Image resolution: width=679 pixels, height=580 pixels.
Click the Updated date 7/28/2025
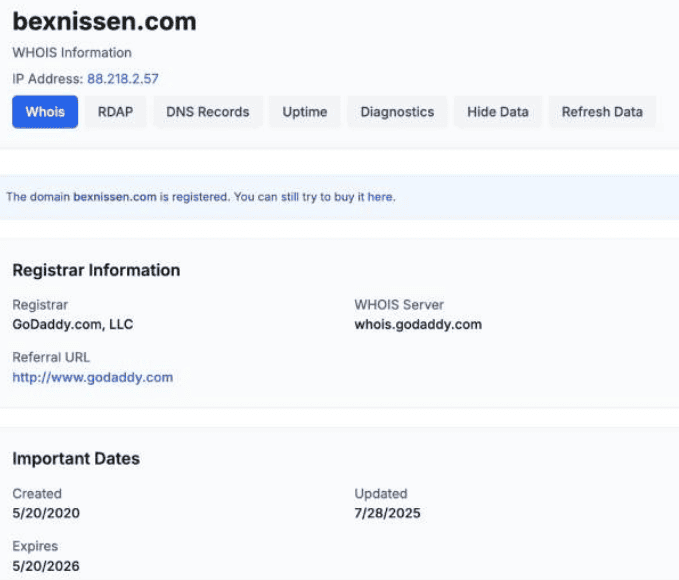[387, 513]
